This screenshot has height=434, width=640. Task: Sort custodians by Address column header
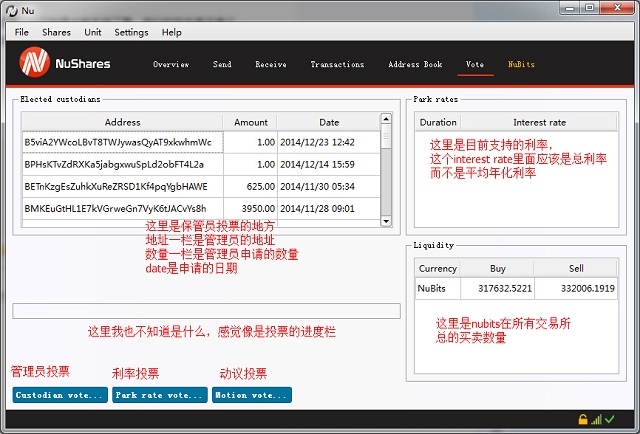point(122,122)
